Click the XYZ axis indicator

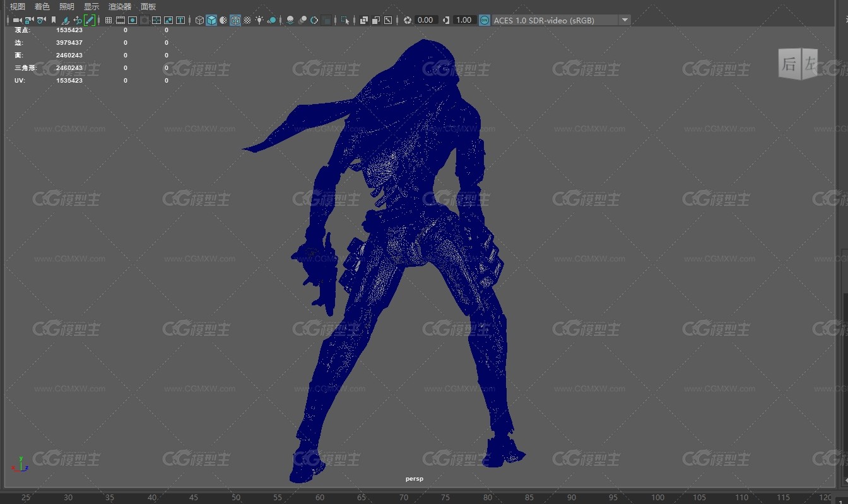[x=20, y=464]
